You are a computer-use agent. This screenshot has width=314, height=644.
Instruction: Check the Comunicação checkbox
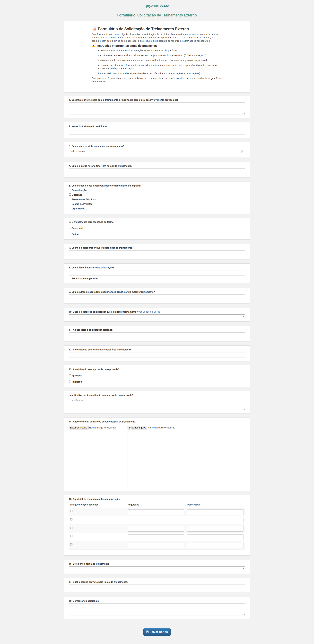(70, 190)
